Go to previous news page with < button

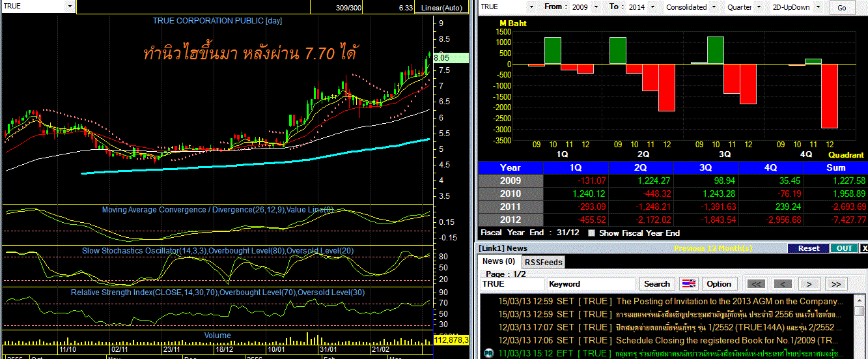(x=783, y=284)
